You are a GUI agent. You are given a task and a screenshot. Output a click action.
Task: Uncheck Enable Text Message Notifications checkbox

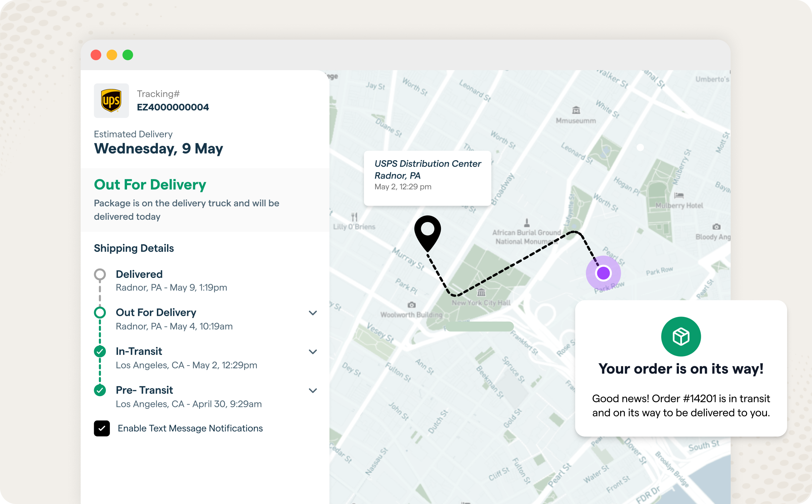tap(102, 428)
